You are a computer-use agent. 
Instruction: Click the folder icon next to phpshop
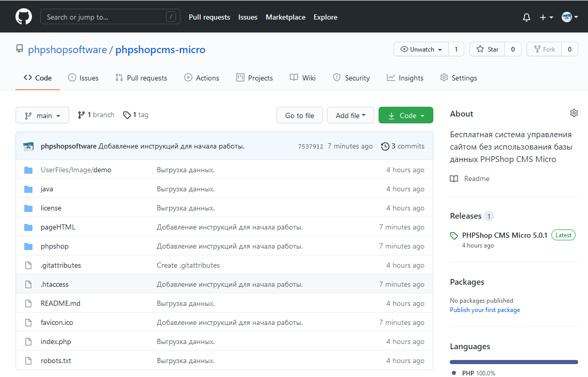coord(28,247)
